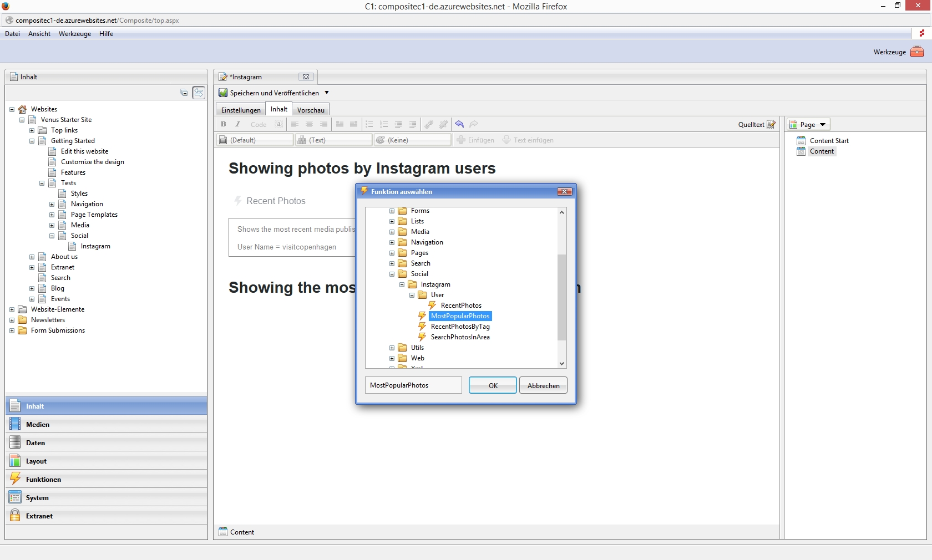Collapse the Social folder in the dialog

click(x=392, y=274)
